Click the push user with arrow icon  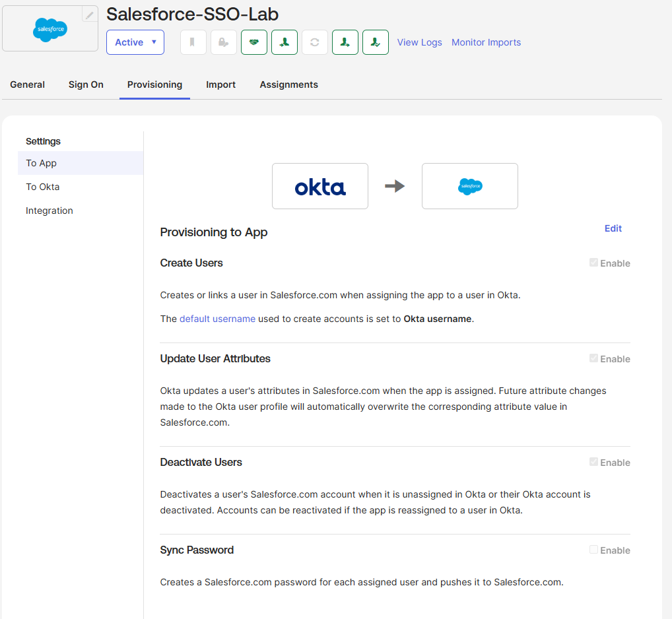tap(345, 42)
